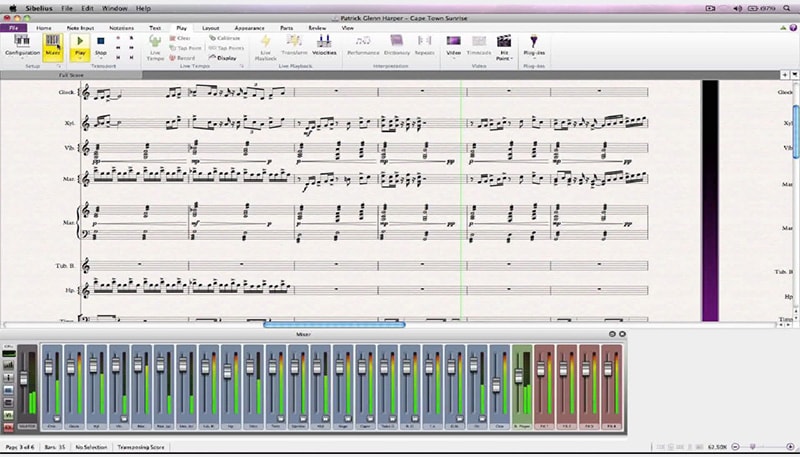Expand the Video dropdown arrow
Screen dimensions: 800x457
pyautogui.click(x=454, y=58)
